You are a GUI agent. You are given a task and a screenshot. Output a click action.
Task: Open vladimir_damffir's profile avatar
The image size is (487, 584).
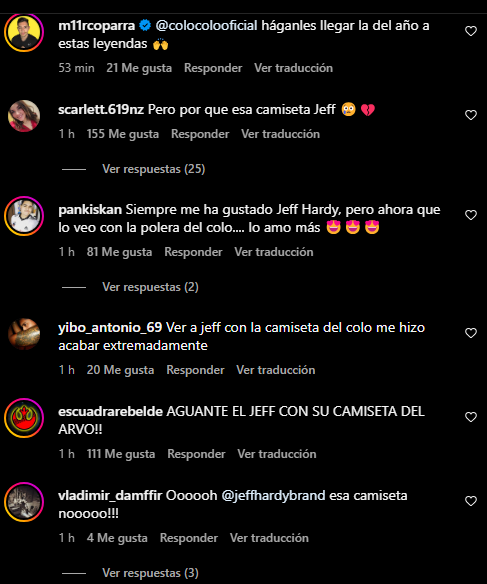tap(24, 502)
